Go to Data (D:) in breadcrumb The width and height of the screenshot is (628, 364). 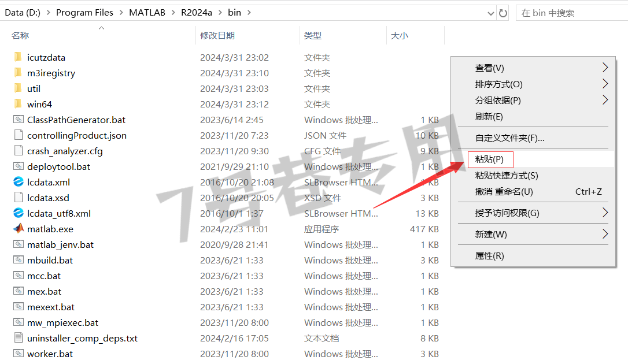point(23,13)
